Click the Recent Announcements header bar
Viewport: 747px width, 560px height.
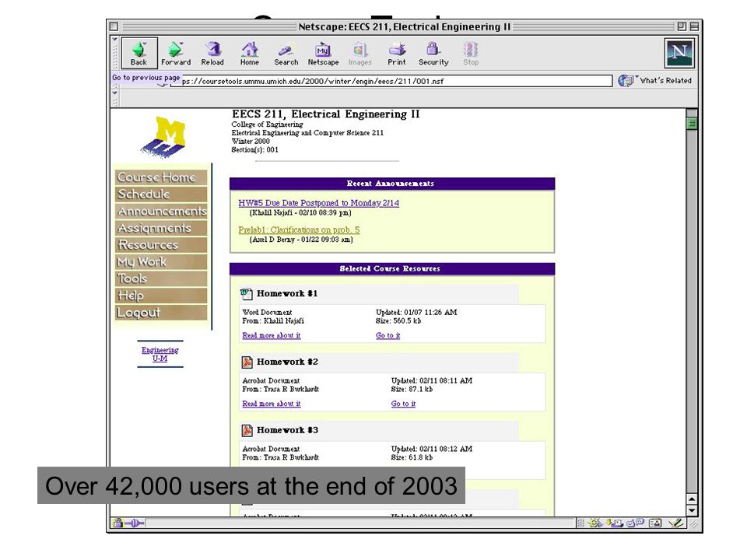[392, 184]
